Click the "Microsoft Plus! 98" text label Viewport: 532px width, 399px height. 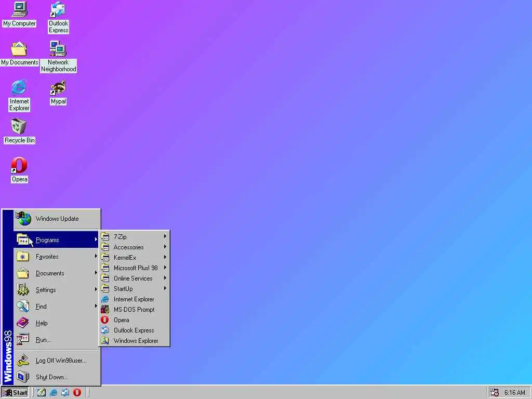(x=136, y=268)
